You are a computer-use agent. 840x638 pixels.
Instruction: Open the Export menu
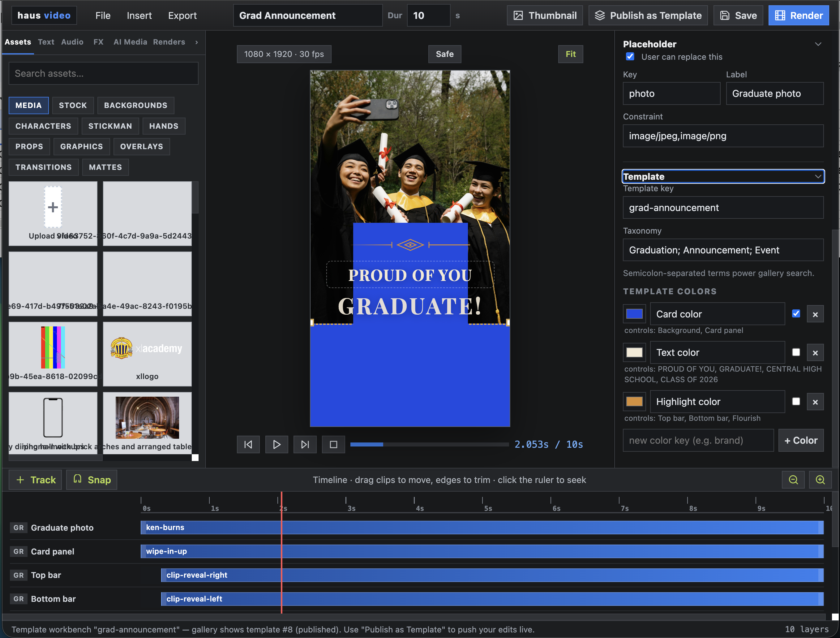click(182, 15)
